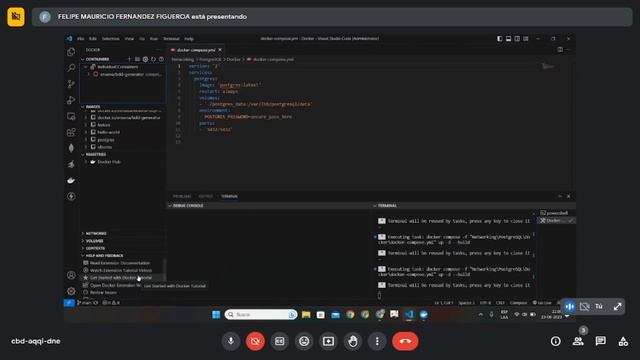
Task: Switch to the PROBLEMS panel tab
Action: [x=182, y=196]
